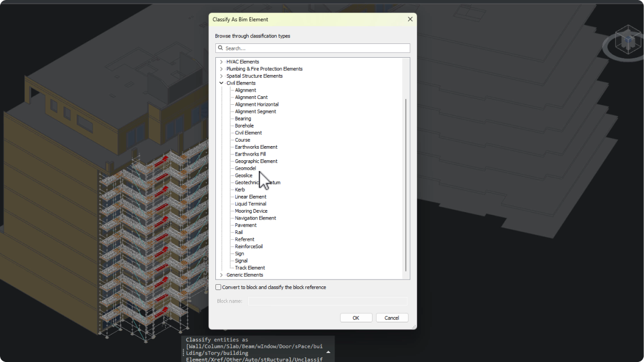This screenshot has height=362, width=644.
Task: Enable Convert to block and classify checkbox
Action: pos(218,287)
